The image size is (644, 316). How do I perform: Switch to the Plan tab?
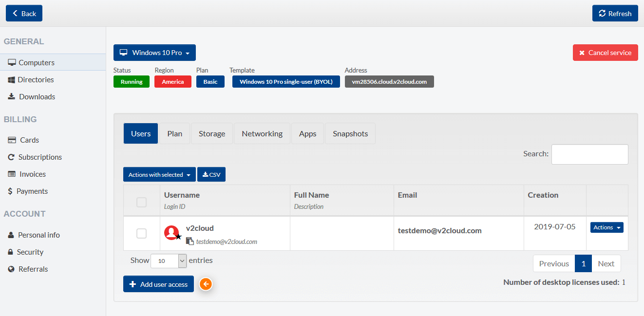pos(175,133)
